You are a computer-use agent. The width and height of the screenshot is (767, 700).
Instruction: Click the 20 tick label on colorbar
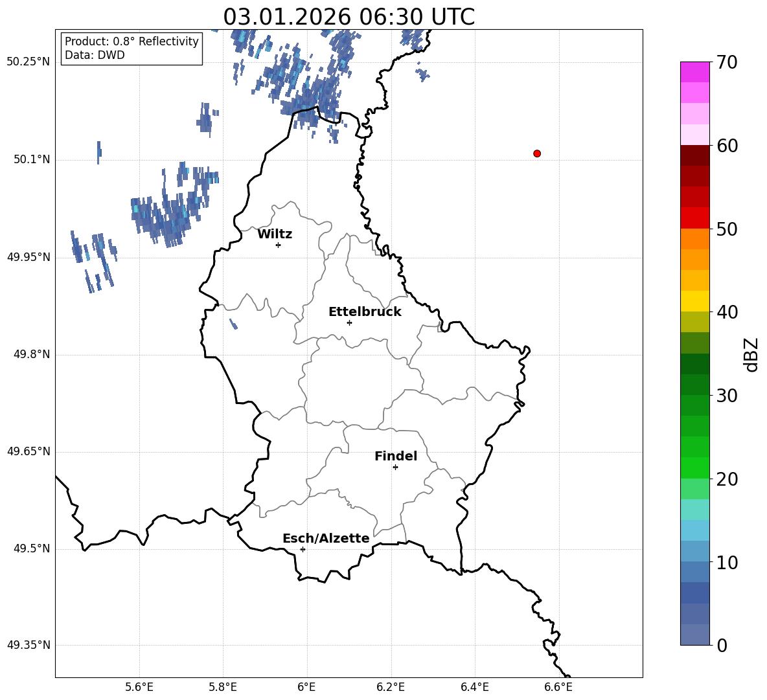tap(727, 479)
